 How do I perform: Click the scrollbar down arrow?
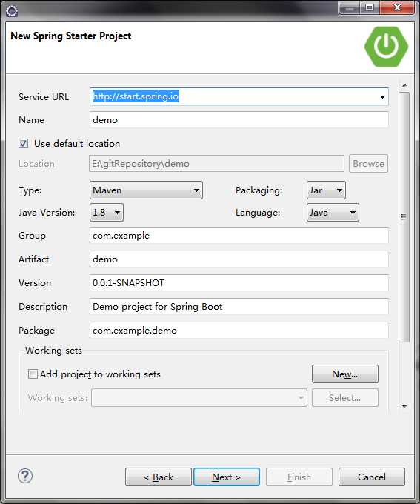(x=404, y=407)
